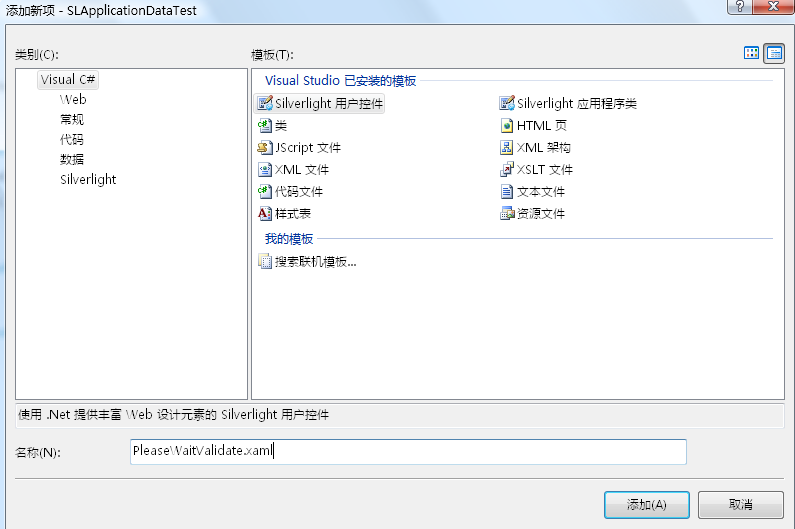
Task: Click the 'Silverlight 应用程序类' label text
Action: (577, 103)
